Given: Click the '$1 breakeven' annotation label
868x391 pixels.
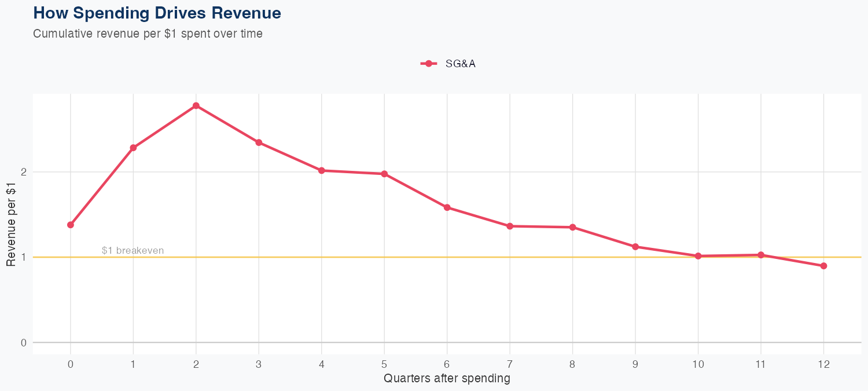Looking at the screenshot, I should point(133,251).
